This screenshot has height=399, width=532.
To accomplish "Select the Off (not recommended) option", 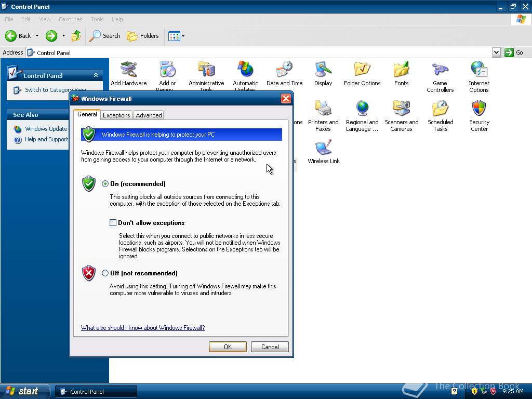I will click(x=105, y=273).
